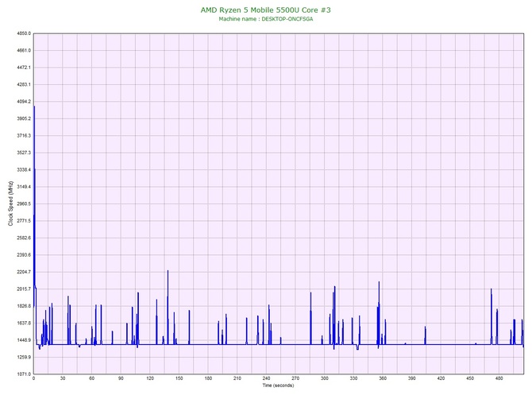
Task: Click the 0 tick on time axis
Action: tap(33, 378)
